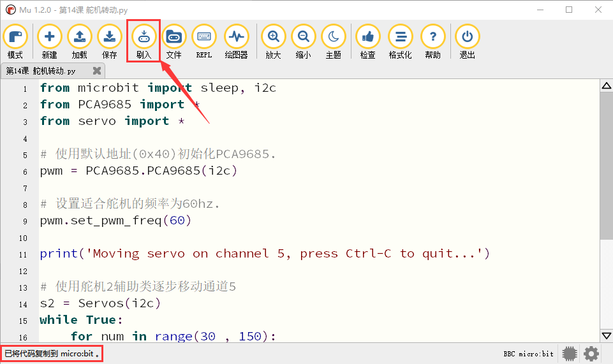Click on 'from PCA9685 import *' line
The image size is (613, 364).
(120, 105)
